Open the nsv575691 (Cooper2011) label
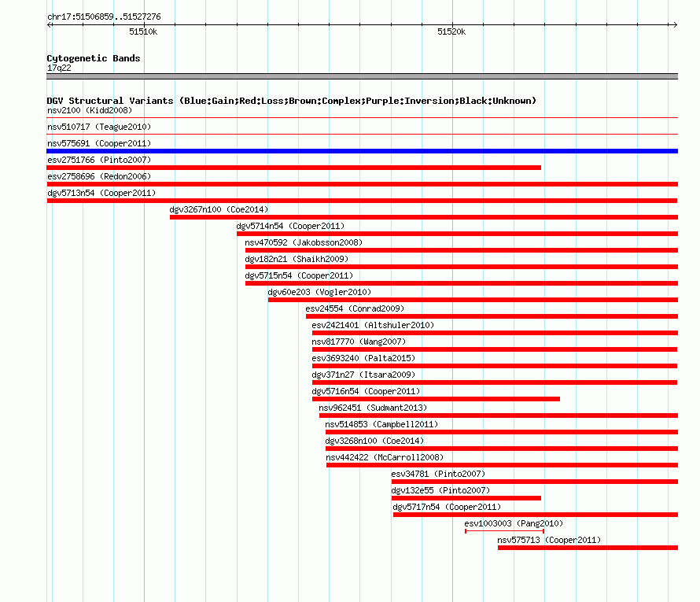 99,143
